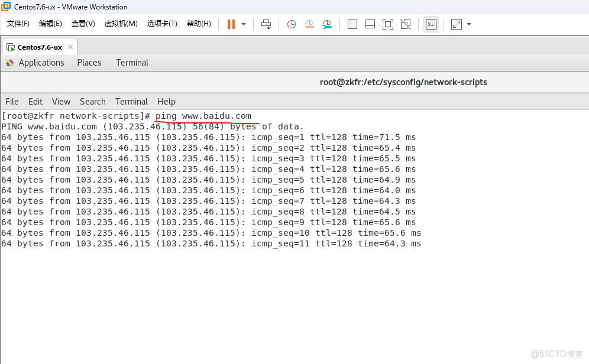Image resolution: width=589 pixels, height=364 pixels.
Task: Open the terminal Edit menu
Action: (35, 102)
